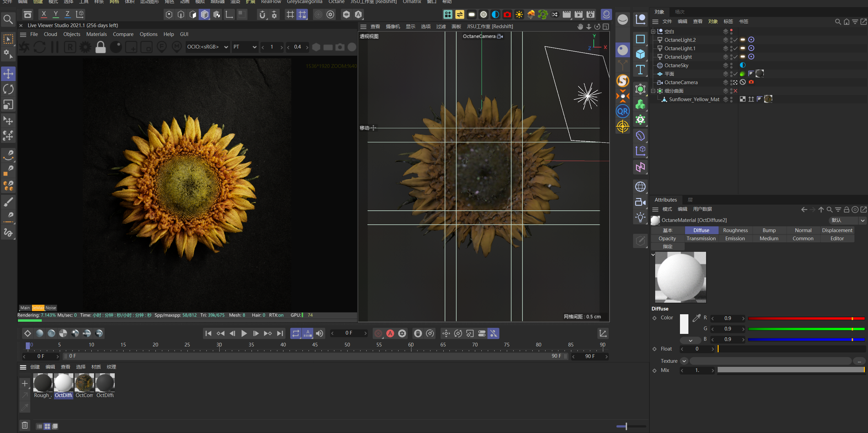
Task: Select the Rotate tool
Action: pos(8,89)
